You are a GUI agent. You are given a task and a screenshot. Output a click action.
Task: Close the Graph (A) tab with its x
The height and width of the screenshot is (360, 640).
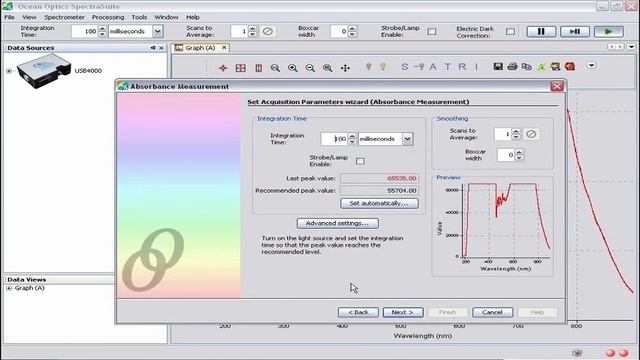pyautogui.click(x=224, y=48)
